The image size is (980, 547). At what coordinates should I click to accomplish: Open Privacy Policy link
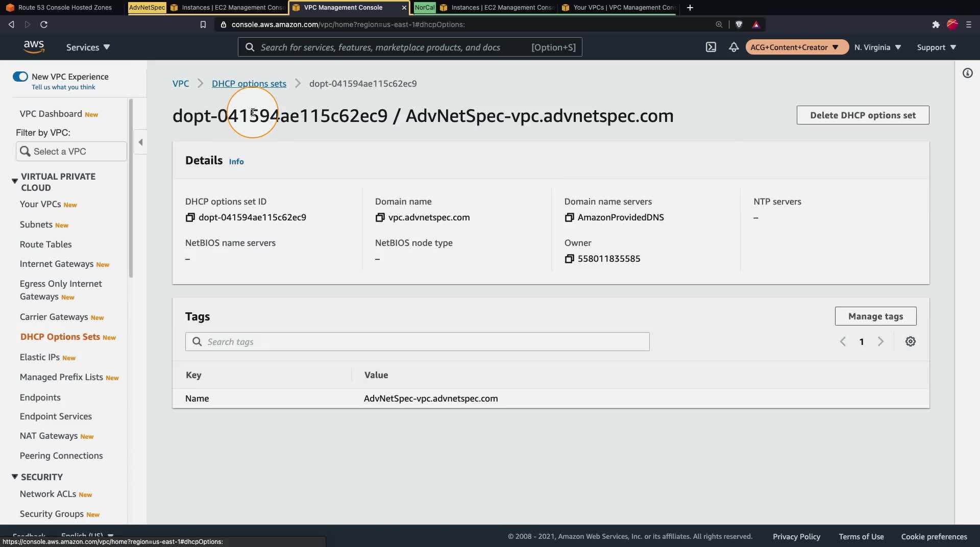(796, 536)
